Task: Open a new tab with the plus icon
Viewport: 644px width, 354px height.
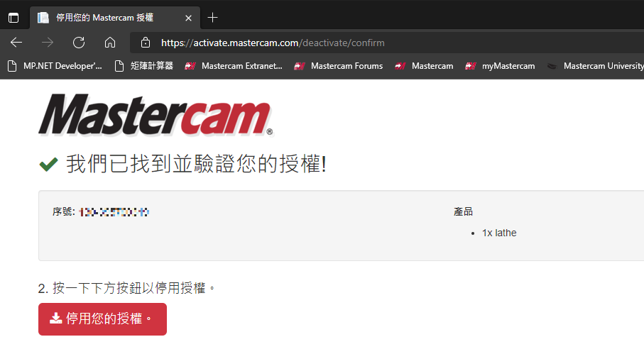Action: point(213,18)
